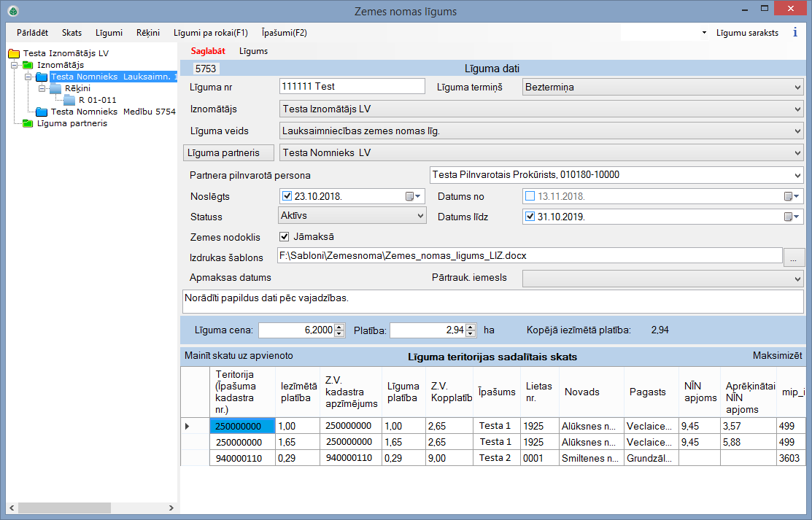Uncheck the Noslēgts date checkbox
Screen dimensions: 812x520
tap(287, 196)
